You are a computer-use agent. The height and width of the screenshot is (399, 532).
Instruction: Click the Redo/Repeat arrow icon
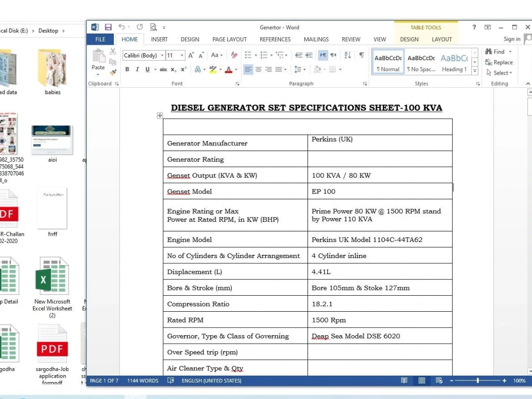140,27
